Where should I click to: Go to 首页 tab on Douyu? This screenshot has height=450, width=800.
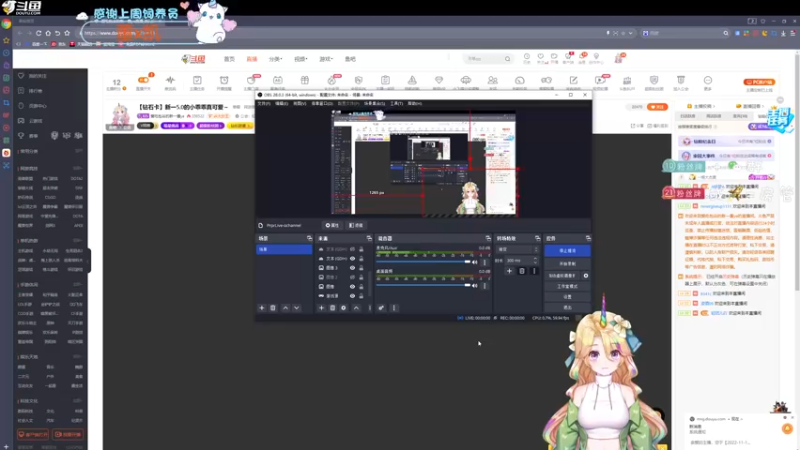tap(230, 59)
